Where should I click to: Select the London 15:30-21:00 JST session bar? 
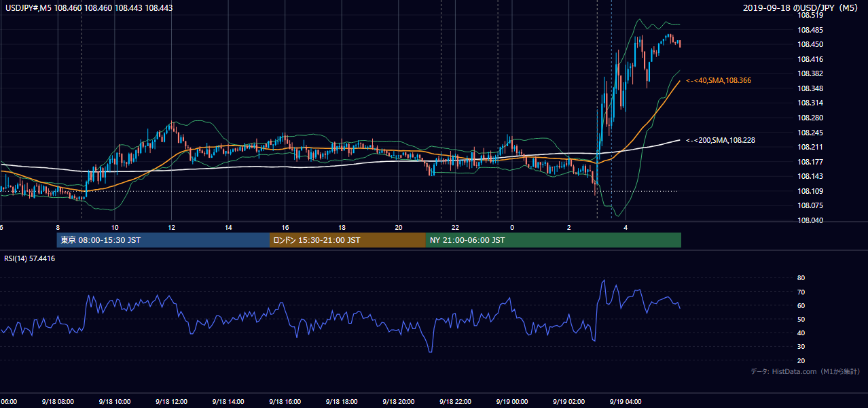point(348,240)
